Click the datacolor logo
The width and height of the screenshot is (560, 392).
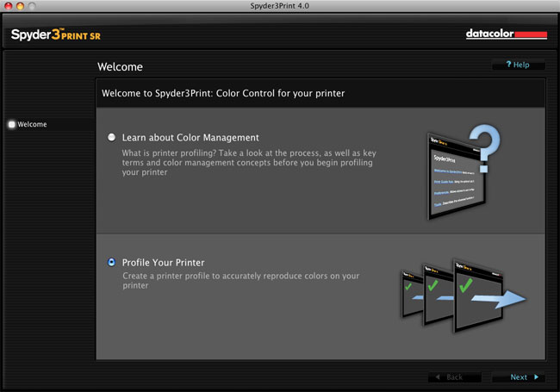pos(506,34)
